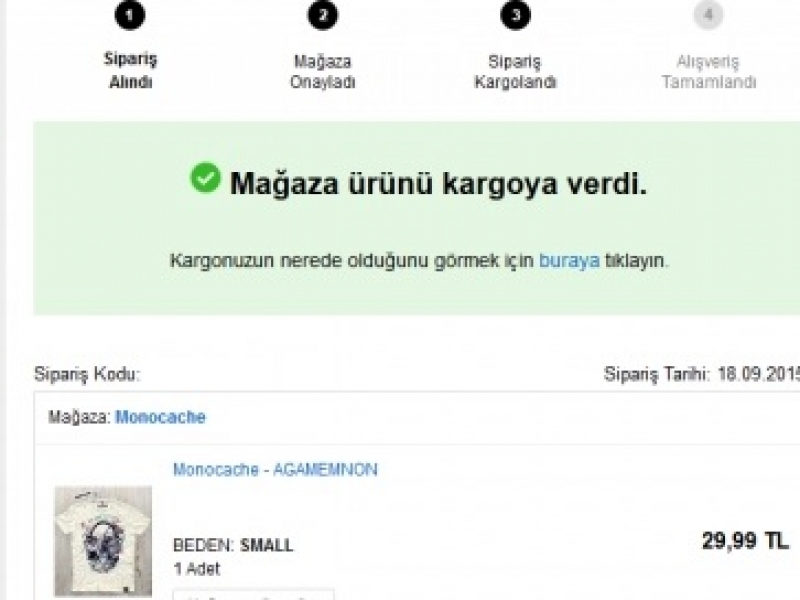Click the Sipariş Tarihi date text

point(702,374)
